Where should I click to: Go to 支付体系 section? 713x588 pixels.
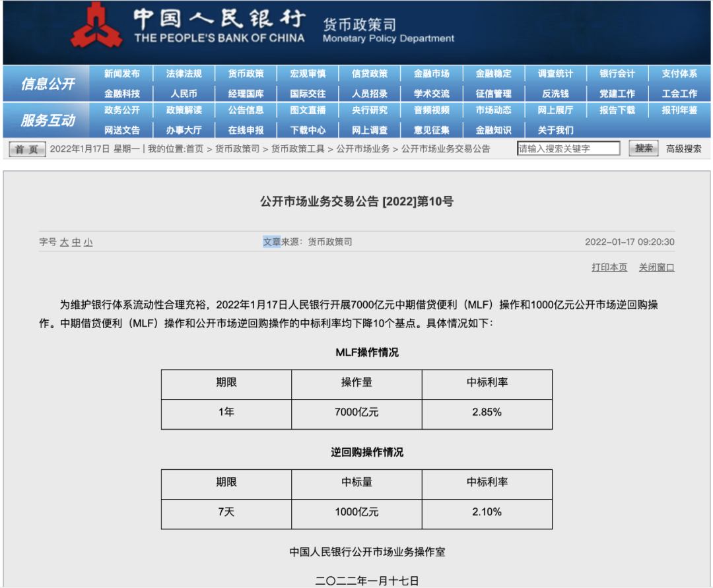(679, 74)
